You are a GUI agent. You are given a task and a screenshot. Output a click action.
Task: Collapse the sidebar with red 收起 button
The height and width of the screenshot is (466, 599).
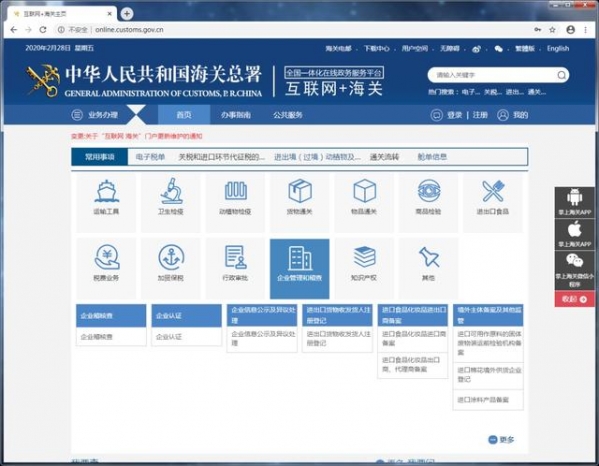click(x=575, y=299)
